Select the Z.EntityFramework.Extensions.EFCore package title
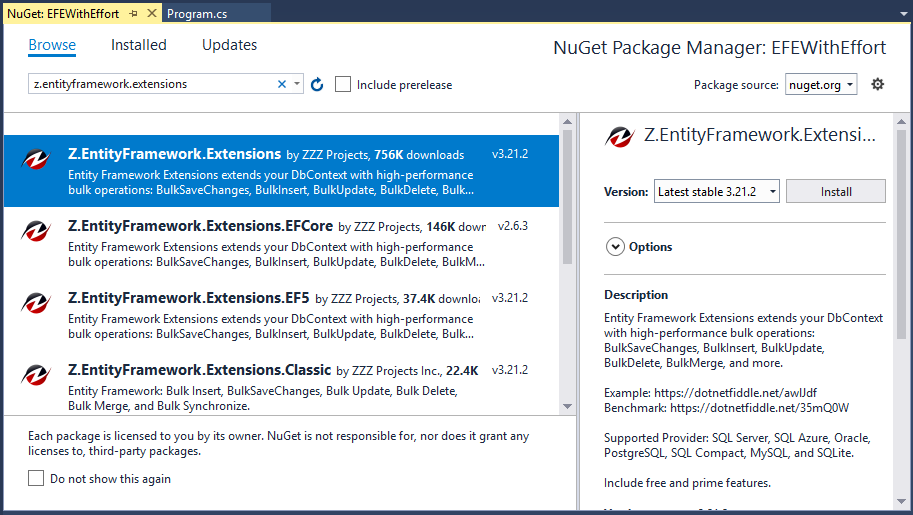Viewport: 913px width, 515px height. point(200,226)
